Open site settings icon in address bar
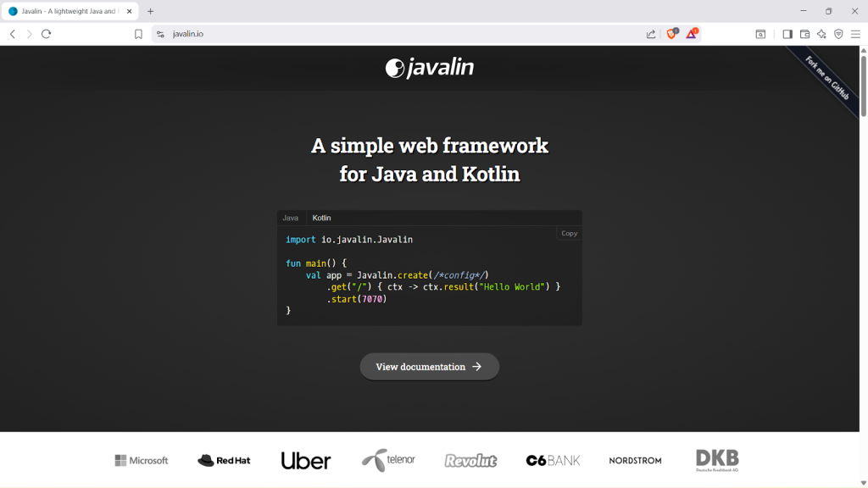Viewport: 868px width, 488px height. click(159, 34)
